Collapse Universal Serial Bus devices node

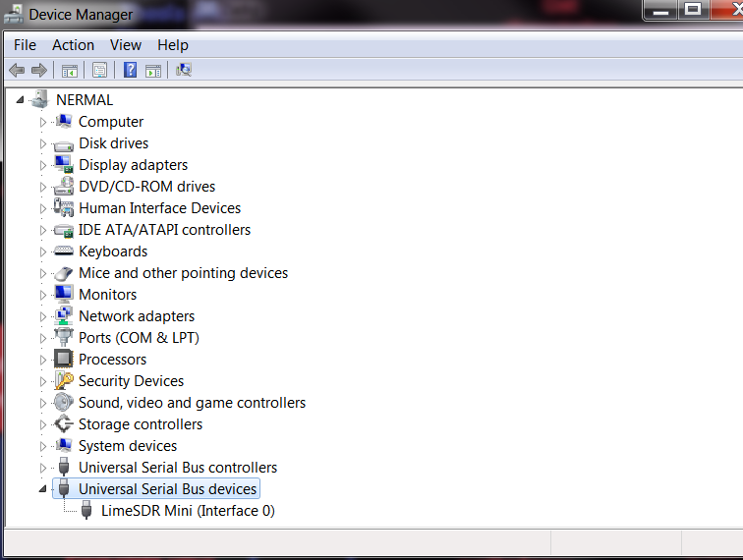42,489
